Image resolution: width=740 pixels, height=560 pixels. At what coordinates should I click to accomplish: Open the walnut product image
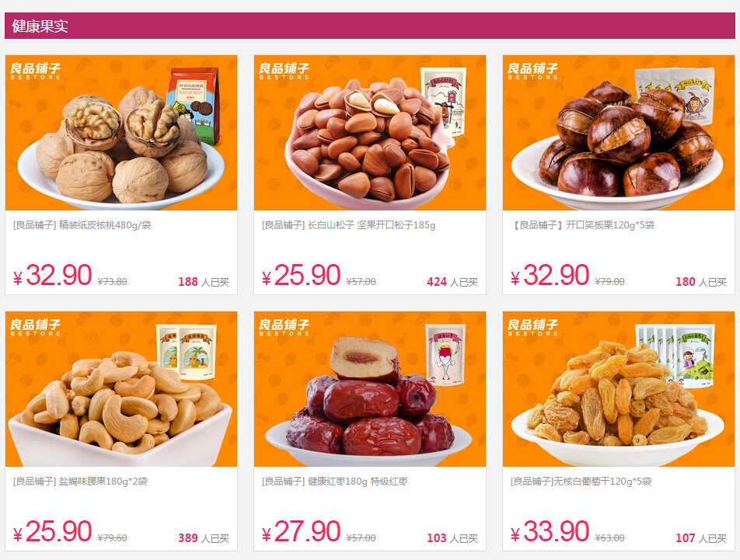point(121,133)
